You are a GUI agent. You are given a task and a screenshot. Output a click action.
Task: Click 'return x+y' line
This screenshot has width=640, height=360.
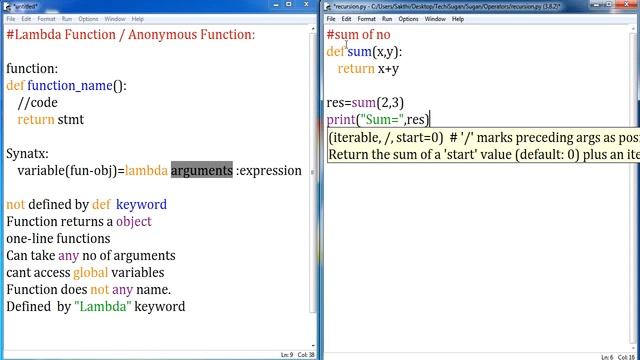tap(368, 69)
